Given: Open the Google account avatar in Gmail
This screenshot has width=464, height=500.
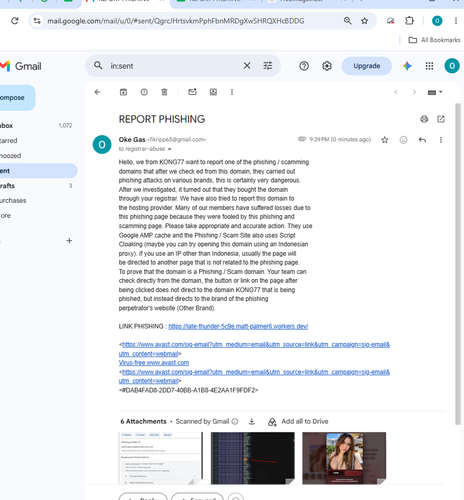Looking at the screenshot, I should pos(452,66).
